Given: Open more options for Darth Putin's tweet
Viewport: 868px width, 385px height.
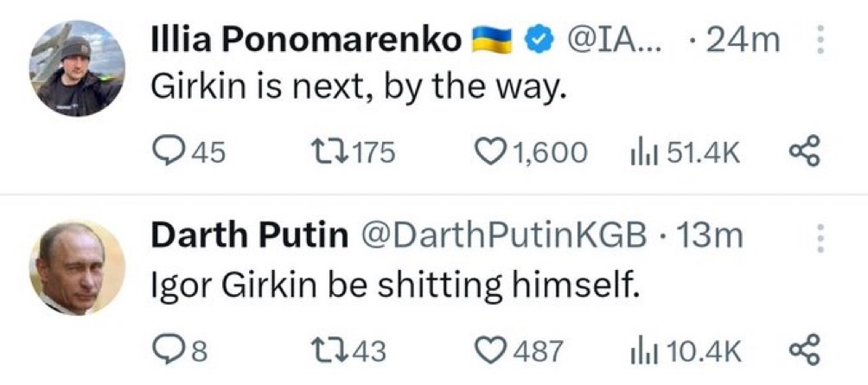Looking at the screenshot, I should click(x=820, y=237).
